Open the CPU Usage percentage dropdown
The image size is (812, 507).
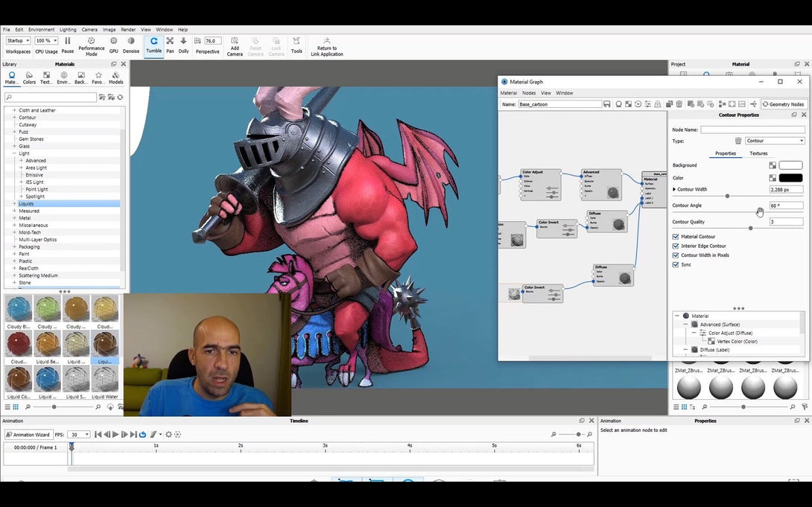click(47, 40)
